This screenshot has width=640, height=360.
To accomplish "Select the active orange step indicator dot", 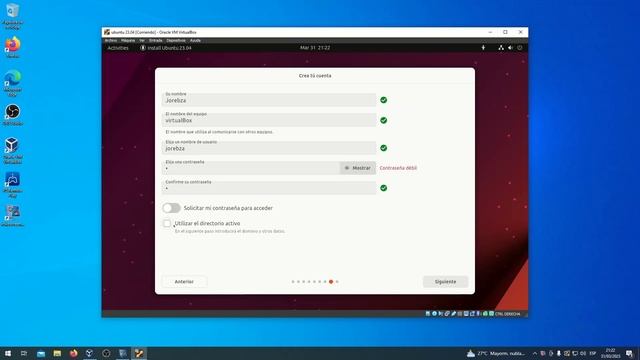I will pos(331,282).
